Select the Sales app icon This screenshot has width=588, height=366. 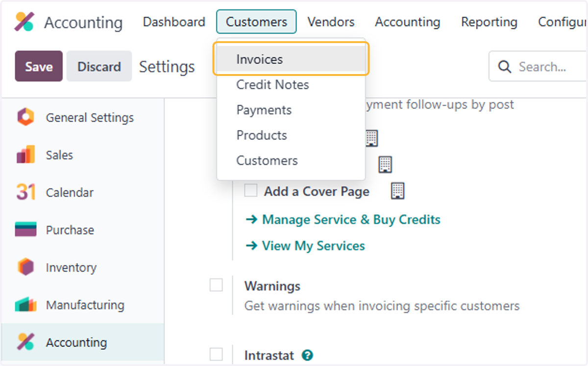25,155
